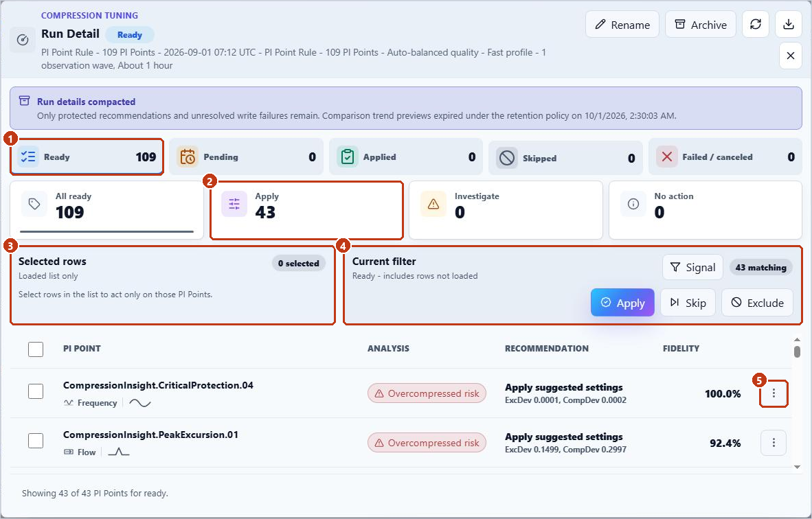Select the Ready 109 status tab
812x519 pixels.
(x=87, y=157)
